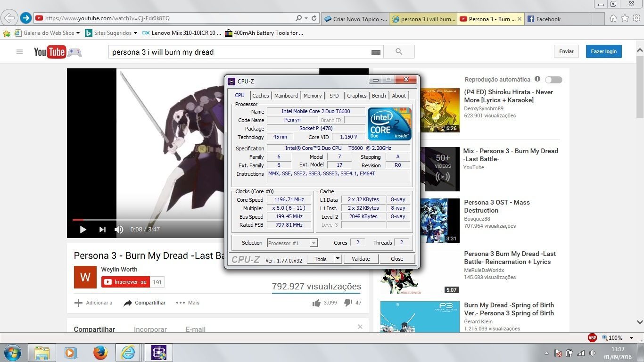Image resolution: width=644 pixels, height=362 pixels.
Task: Open Windows Start button
Action: (x=12, y=353)
